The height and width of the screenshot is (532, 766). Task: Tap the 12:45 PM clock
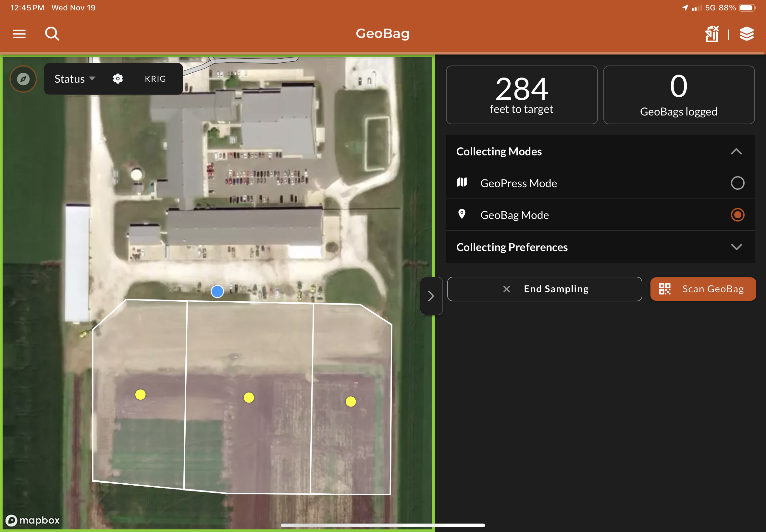pyautogui.click(x=27, y=8)
